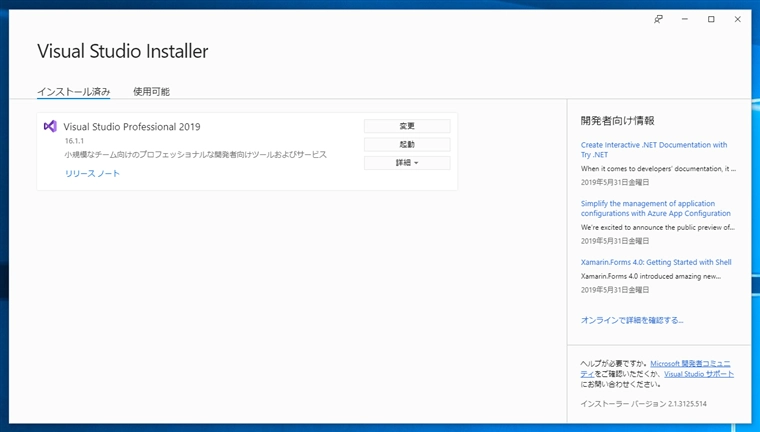Click the date under the Xamarin.Forms article

tap(615, 290)
